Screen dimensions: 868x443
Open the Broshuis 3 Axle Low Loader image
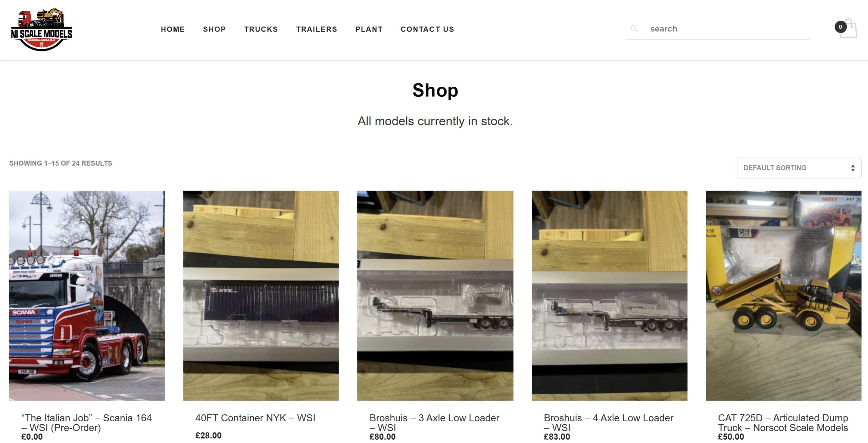[x=435, y=296]
